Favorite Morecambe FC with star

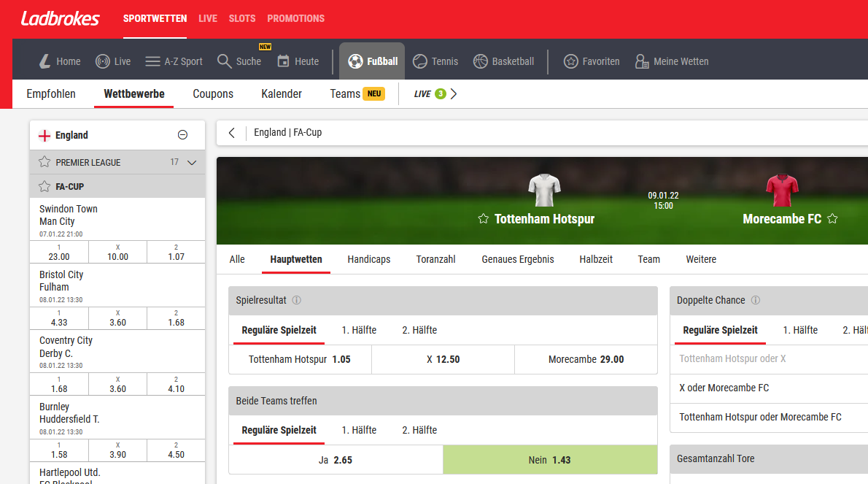coord(832,219)
